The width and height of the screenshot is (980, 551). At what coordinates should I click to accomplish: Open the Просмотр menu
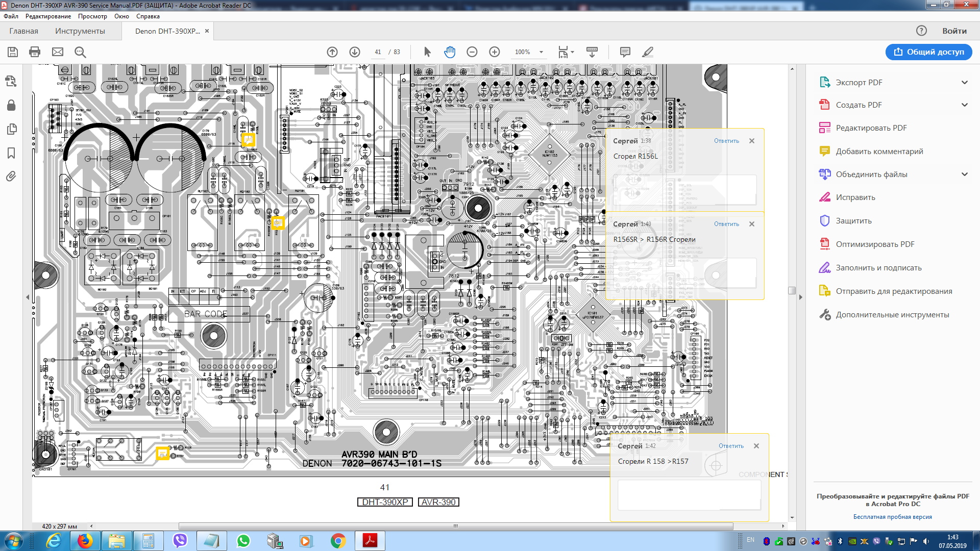click(x=92, y=16)
